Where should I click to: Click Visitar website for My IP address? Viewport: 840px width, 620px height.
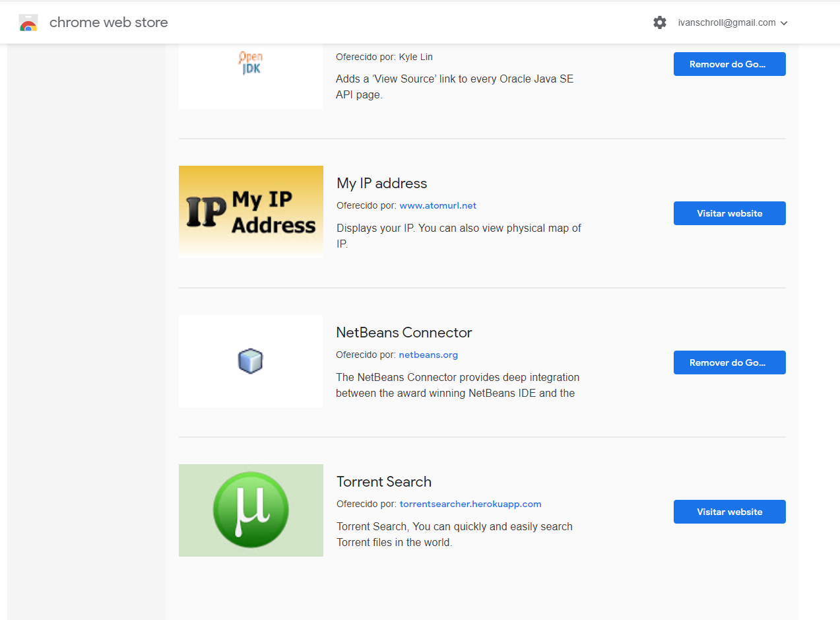pos(730,213)
